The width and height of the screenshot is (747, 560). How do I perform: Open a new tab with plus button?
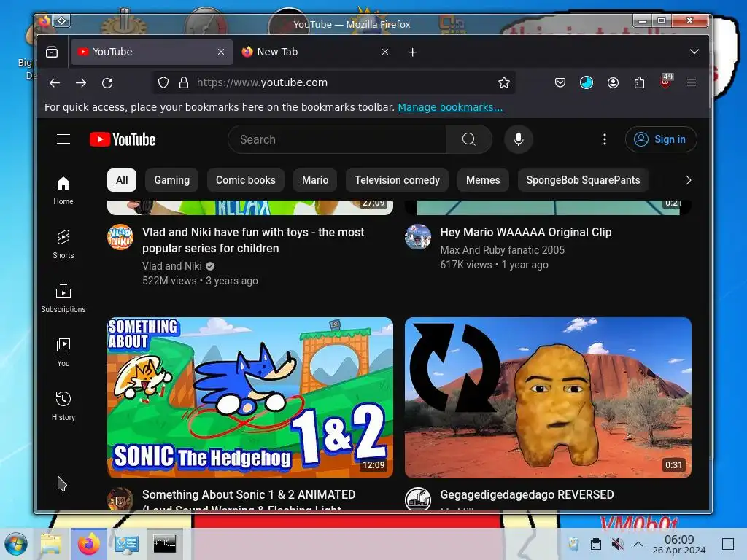click(x=413, y=52)
